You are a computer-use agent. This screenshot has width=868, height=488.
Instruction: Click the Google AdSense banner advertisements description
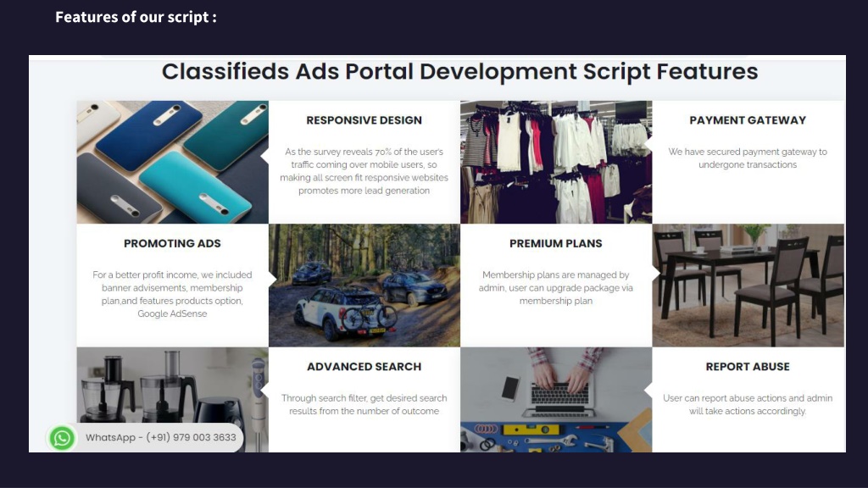tap(172, 294)
